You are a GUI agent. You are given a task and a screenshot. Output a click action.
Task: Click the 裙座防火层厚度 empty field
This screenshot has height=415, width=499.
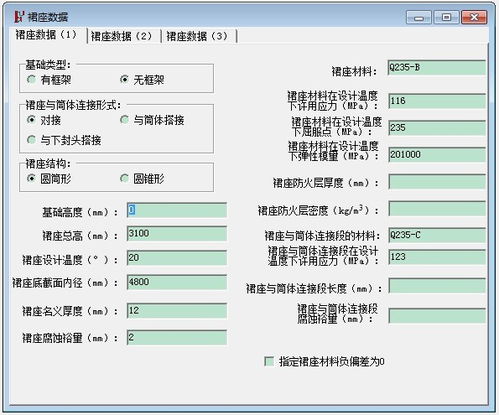pyautogui.click(x=437, y=182)
